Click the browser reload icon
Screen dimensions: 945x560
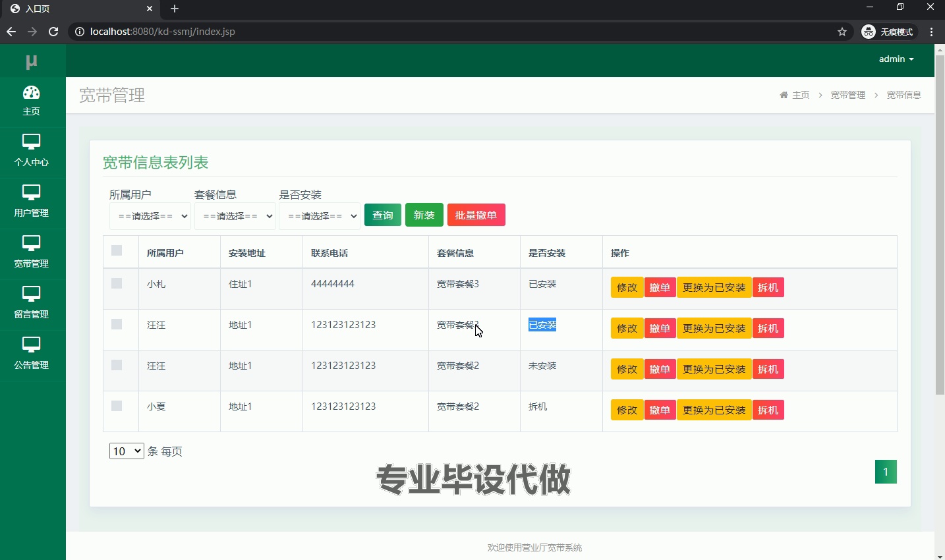(53, 31)
